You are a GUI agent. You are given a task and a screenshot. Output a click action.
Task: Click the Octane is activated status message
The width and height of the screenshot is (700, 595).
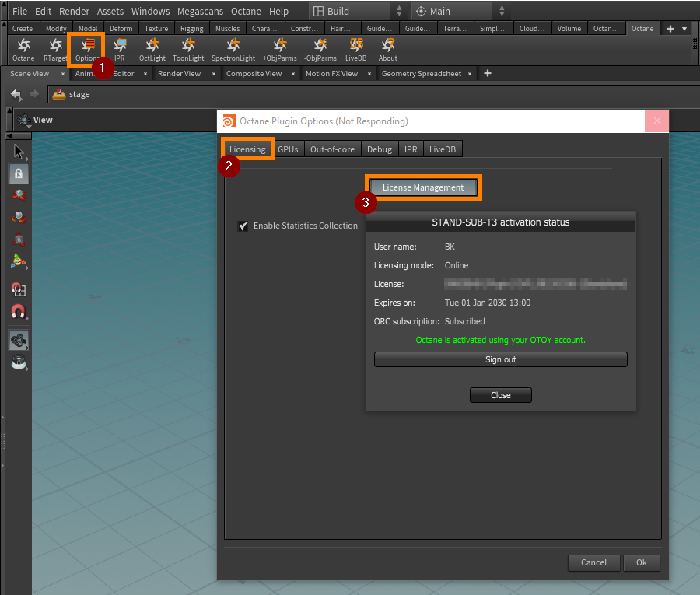pyautogui.click(x=500, y=340)
